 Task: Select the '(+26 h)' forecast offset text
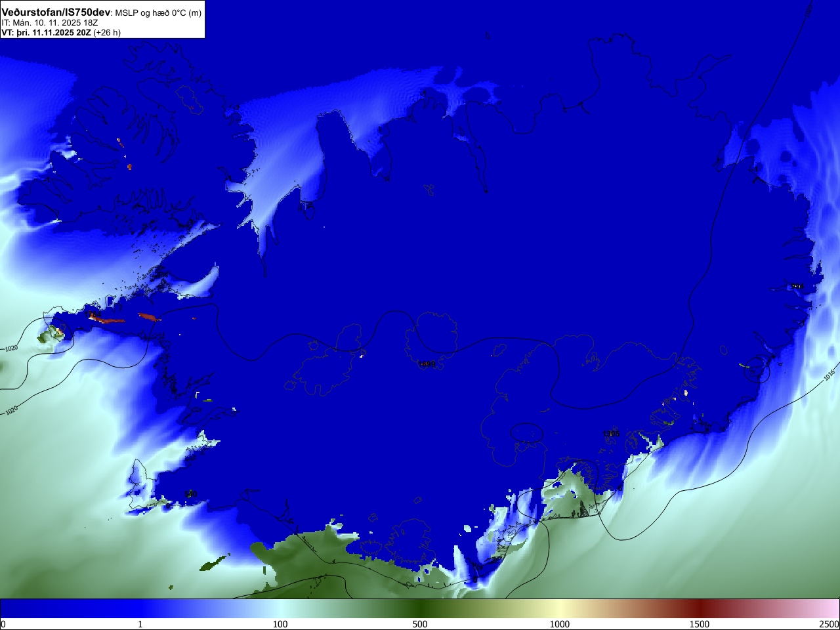pos(107,32)
